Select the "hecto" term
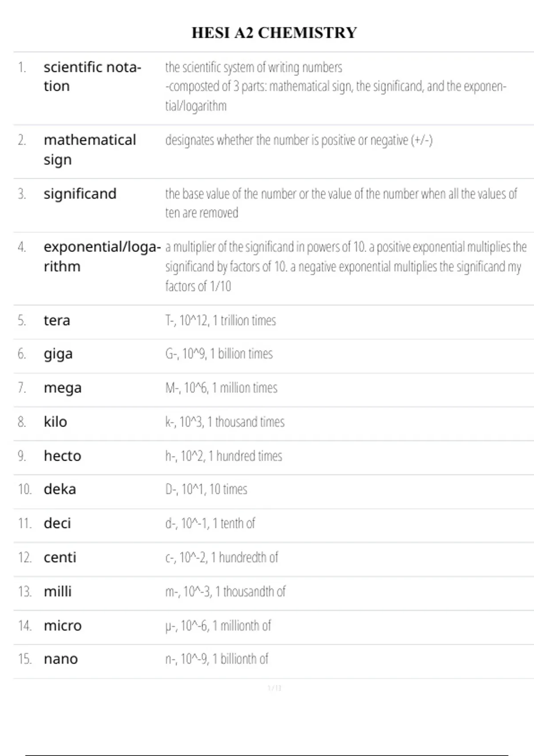The image size is (534, 756). click(62, 456)
